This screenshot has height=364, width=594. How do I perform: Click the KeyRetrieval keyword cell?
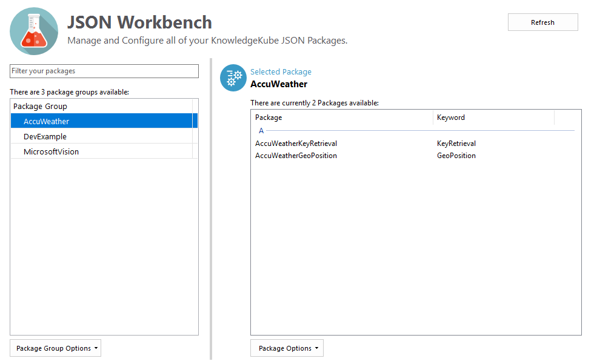456,144
